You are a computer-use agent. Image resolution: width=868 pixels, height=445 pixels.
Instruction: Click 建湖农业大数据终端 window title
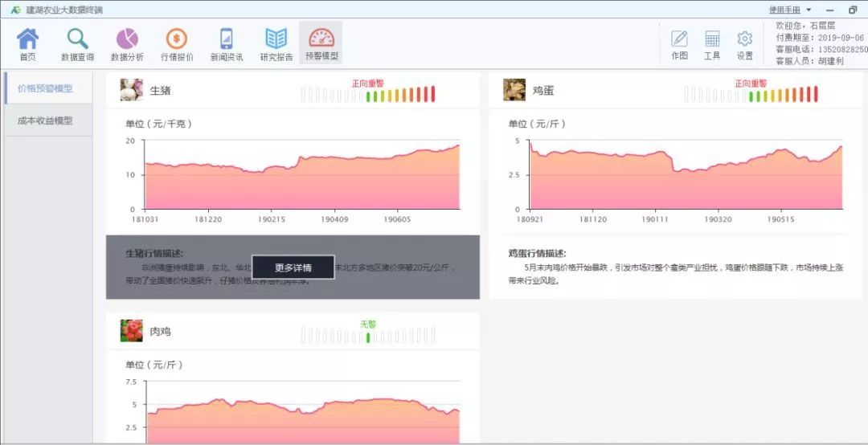pyautogui.click(x=64, y=10)
